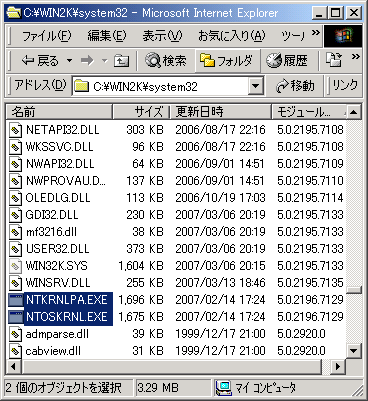Image resolution: width=368 pixels, height=401 pixels.
Task: Select the WKSSVC.DLL file icon
Action: (x=15, y=147)
